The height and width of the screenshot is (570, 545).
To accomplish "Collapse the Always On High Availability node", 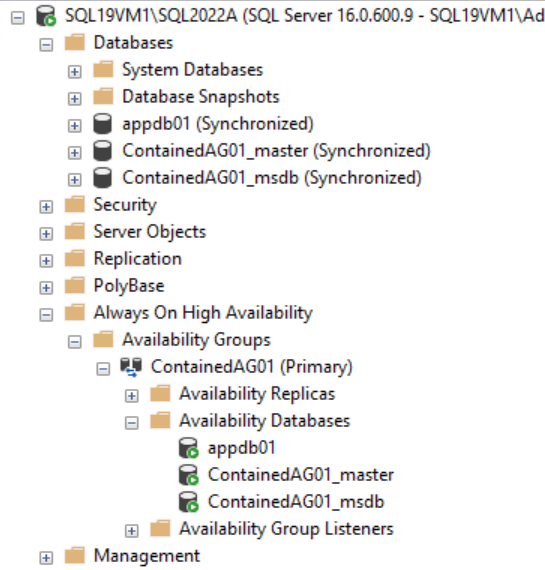I will click(x=46, y=315).
